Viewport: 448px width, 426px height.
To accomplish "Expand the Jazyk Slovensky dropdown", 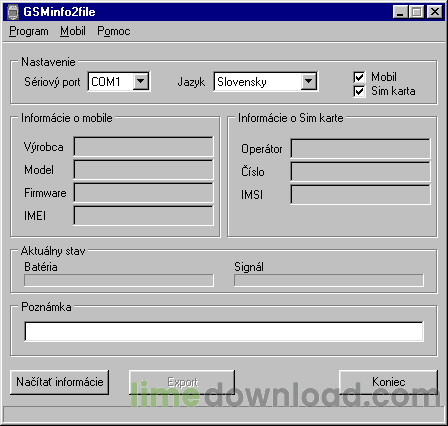I will 309,81.
